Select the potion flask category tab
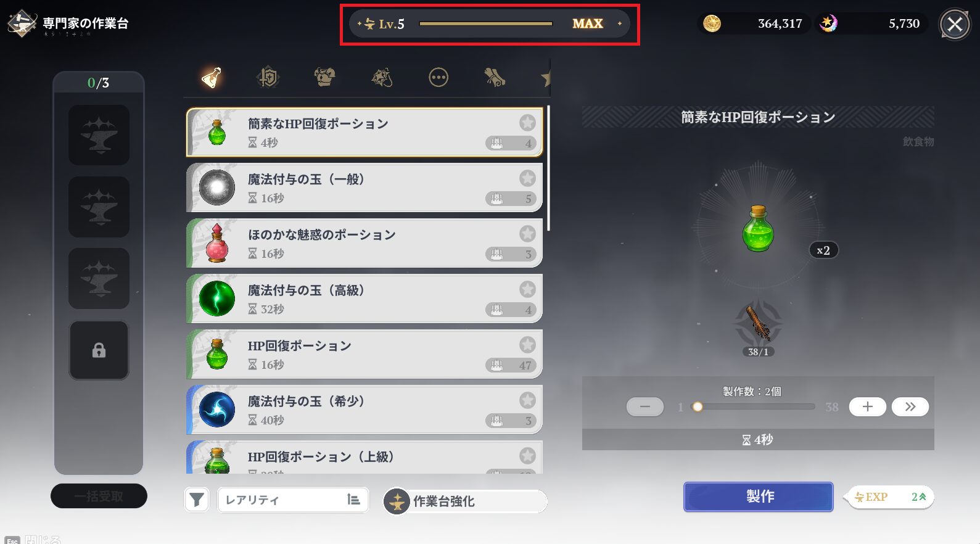This screenshot has width=980, height=544. click(212, 78)
